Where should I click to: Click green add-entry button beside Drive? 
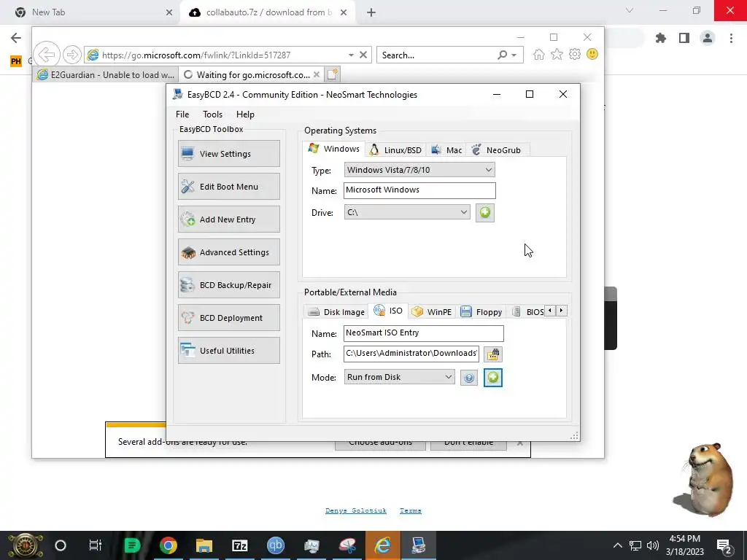tap(485, 212)
